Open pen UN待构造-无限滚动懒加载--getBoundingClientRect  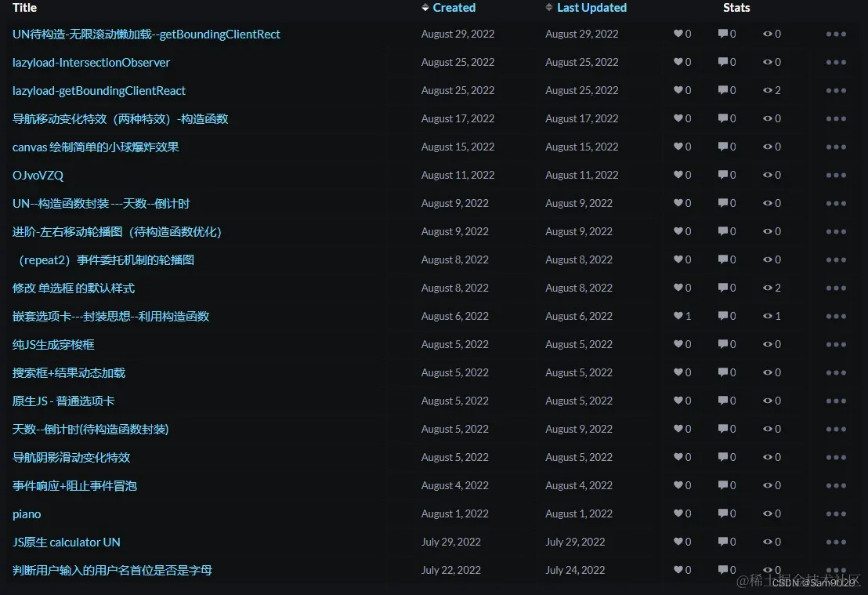[146, 34]
